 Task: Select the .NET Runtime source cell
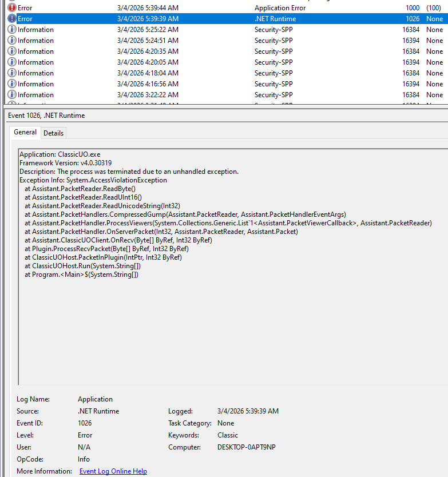click(x=275, y=19)
